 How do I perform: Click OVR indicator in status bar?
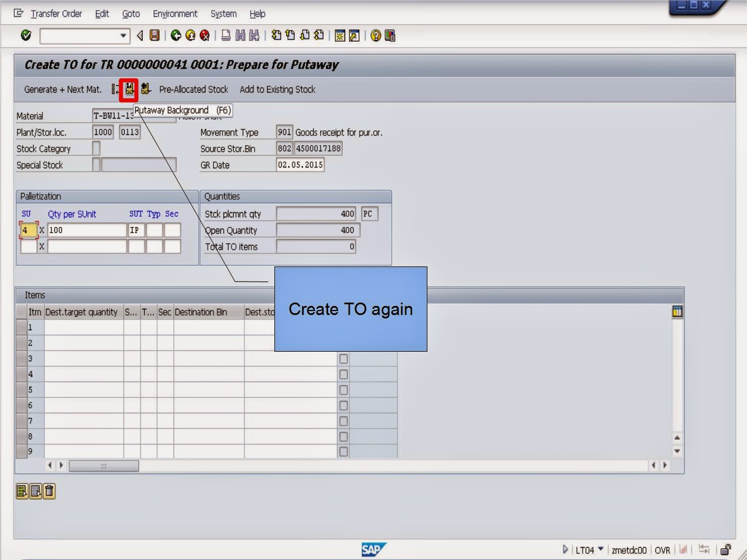[x=662, y=550]
